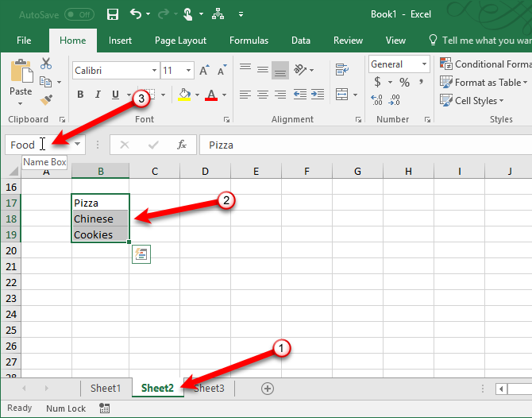The image size is (532, 418).
Task: Apply percent style format
Action: 404,83
